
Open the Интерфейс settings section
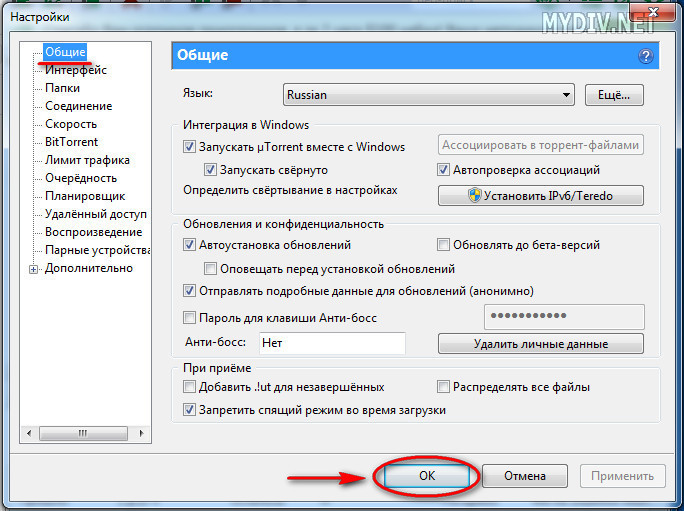76,70
